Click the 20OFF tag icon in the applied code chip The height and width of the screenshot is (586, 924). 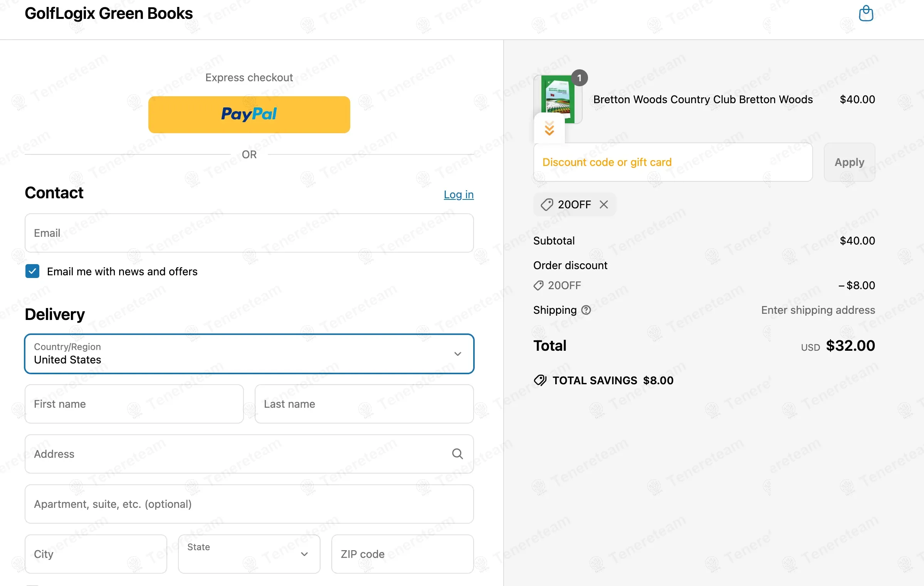click(547, 204)
